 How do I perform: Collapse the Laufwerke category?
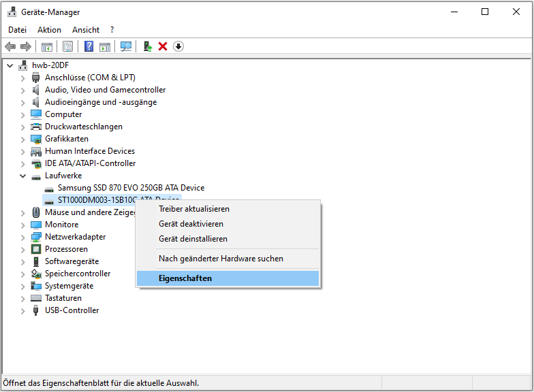pyautogui.click(x=22, y=176)
